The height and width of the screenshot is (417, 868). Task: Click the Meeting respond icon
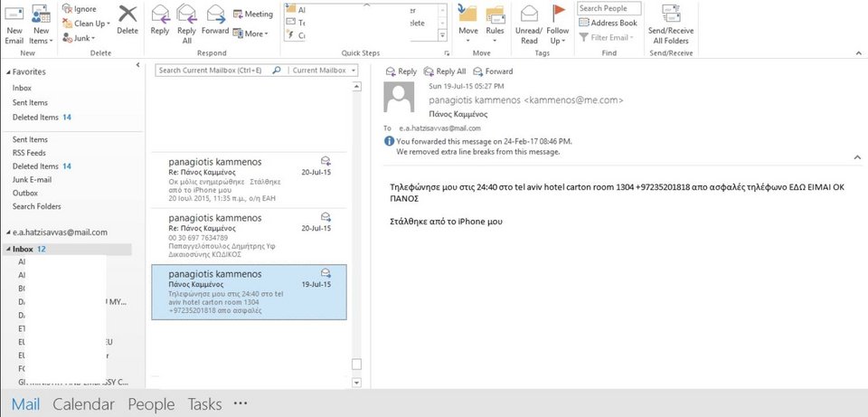[x=252, y=14]
